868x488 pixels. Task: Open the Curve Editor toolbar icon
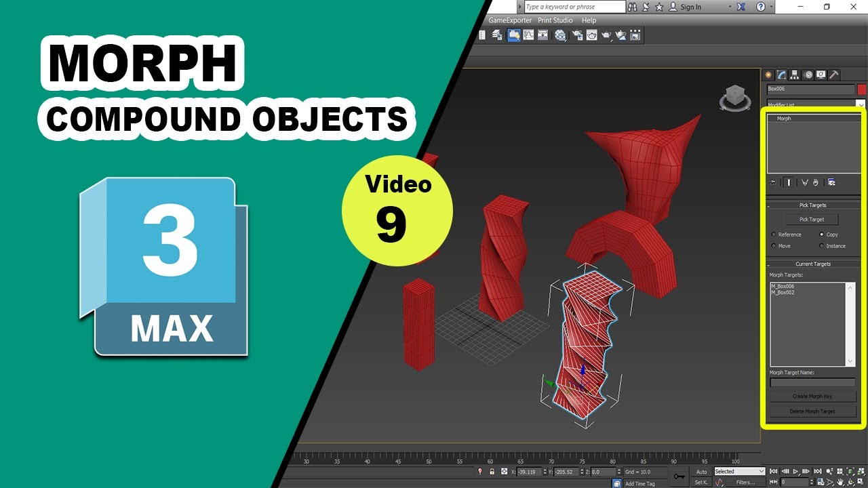point(528,35)
